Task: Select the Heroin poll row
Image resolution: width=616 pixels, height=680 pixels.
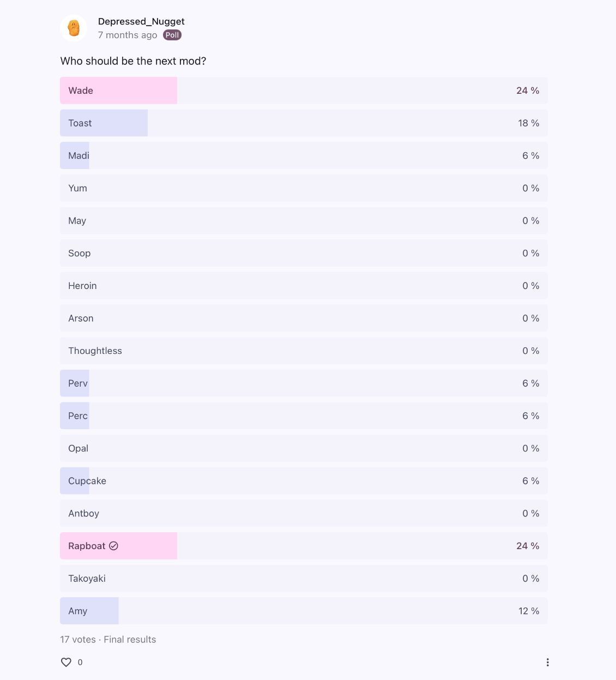Action: (304, 286)
